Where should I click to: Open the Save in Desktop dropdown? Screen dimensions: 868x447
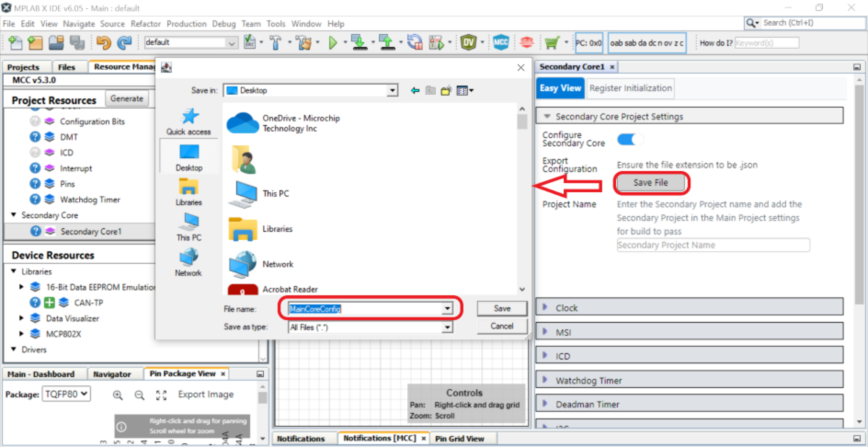(x=393, y=90)
